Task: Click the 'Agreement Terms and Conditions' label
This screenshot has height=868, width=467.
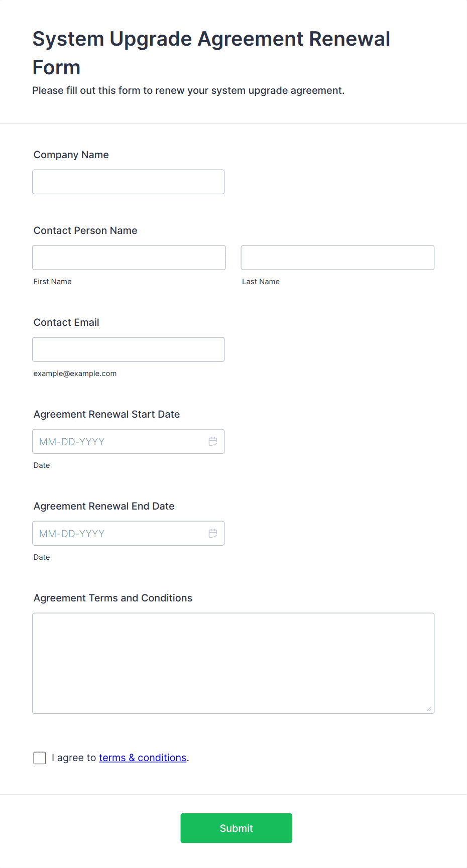Action: tap(113, 598)
